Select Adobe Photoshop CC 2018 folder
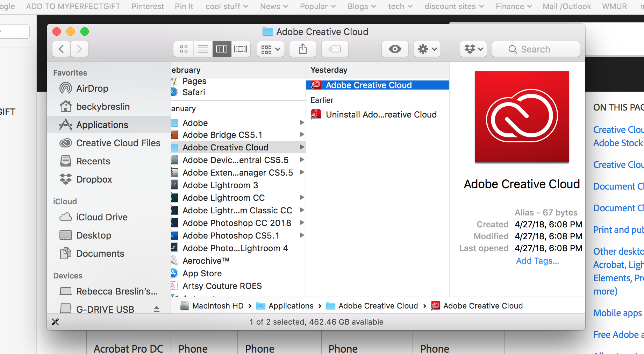The image size is (644, 354). (238, 223)
